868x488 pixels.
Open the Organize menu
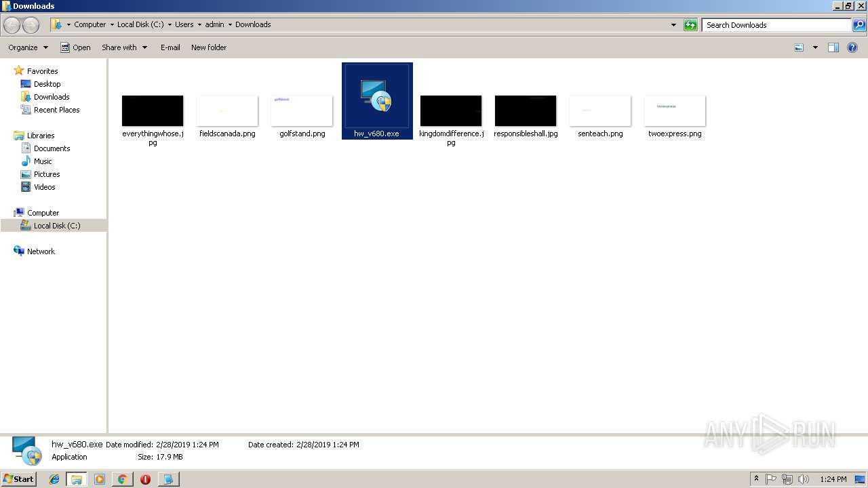[28, 47]
